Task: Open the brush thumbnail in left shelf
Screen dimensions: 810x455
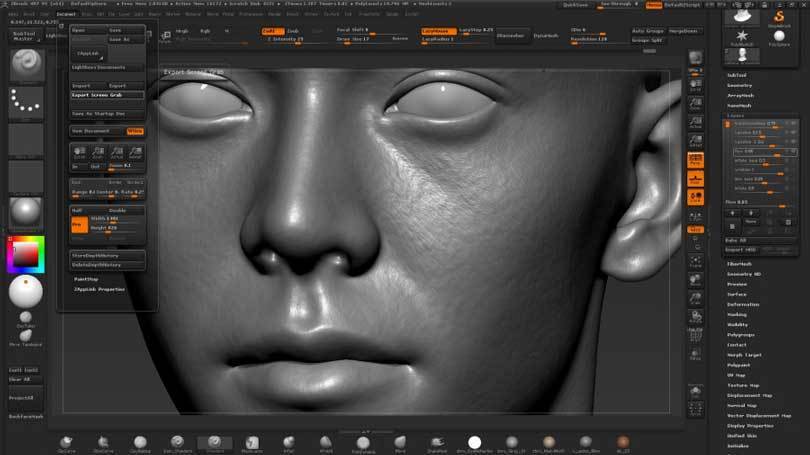Action: (x=26, y=64)
